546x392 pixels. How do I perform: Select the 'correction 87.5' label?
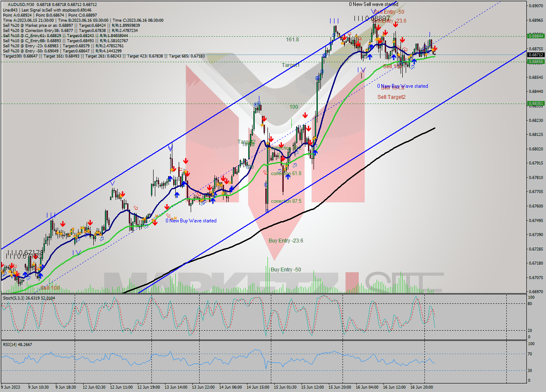[x=286, y=201]
